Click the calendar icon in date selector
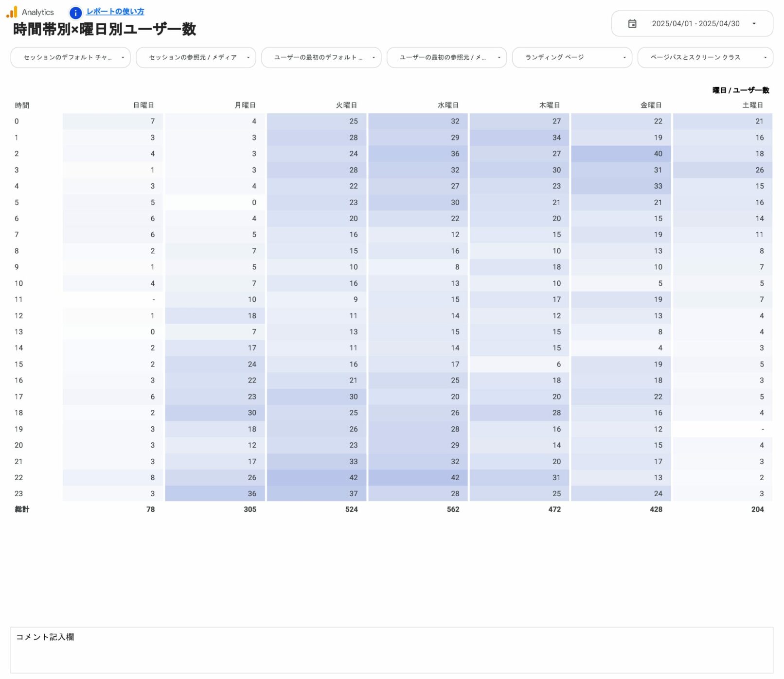 coord(632,24)
